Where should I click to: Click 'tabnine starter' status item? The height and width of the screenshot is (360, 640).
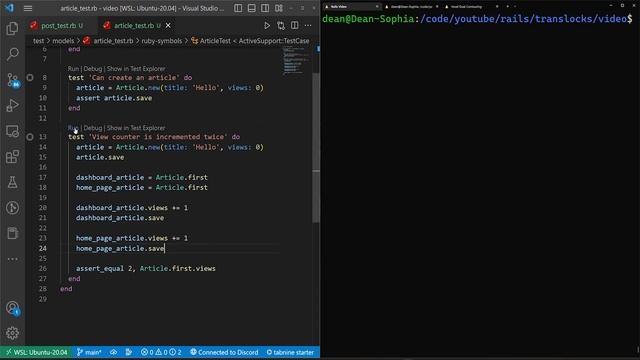[x=290, y=352]
